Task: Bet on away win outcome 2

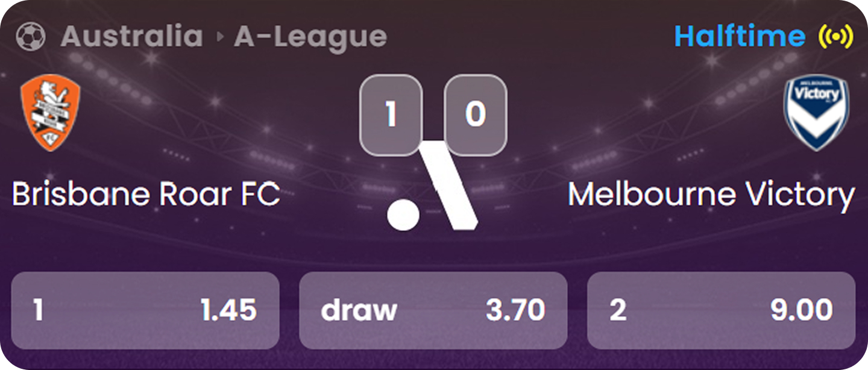Action: coord(721,310)
